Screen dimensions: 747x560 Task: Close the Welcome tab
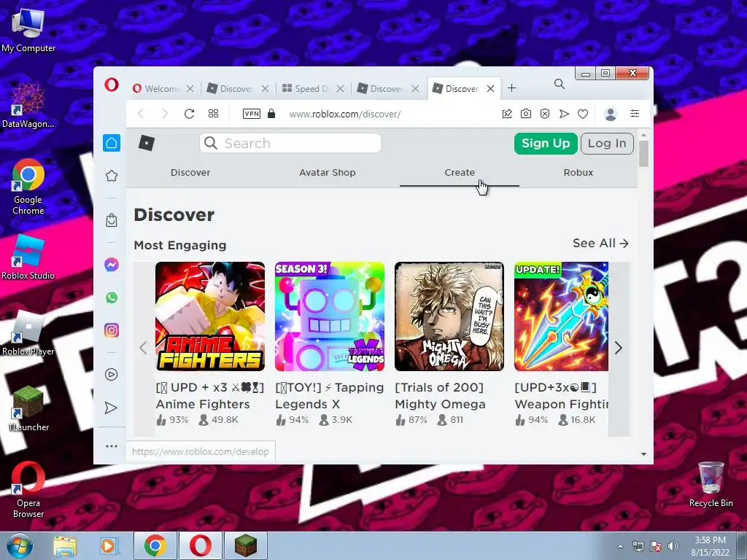point(190,88)
